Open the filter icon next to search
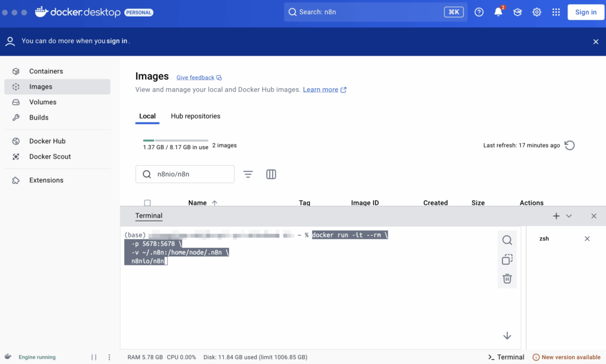 click(x=248, y=174)
